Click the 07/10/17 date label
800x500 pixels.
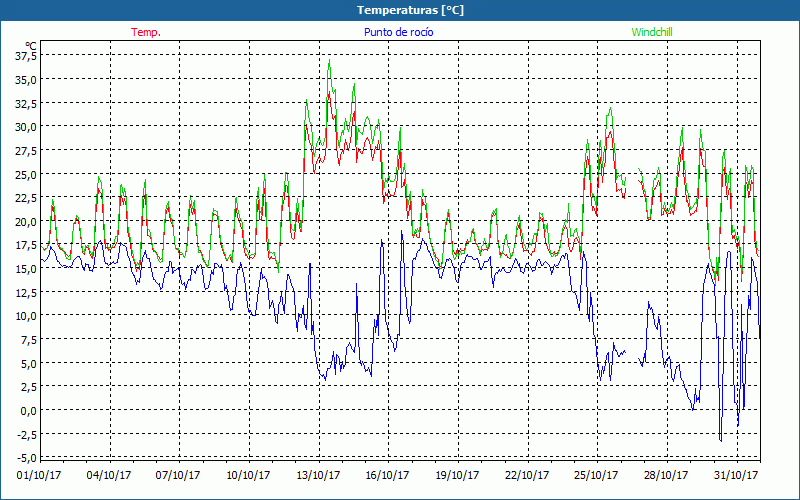tap(178, 476)
